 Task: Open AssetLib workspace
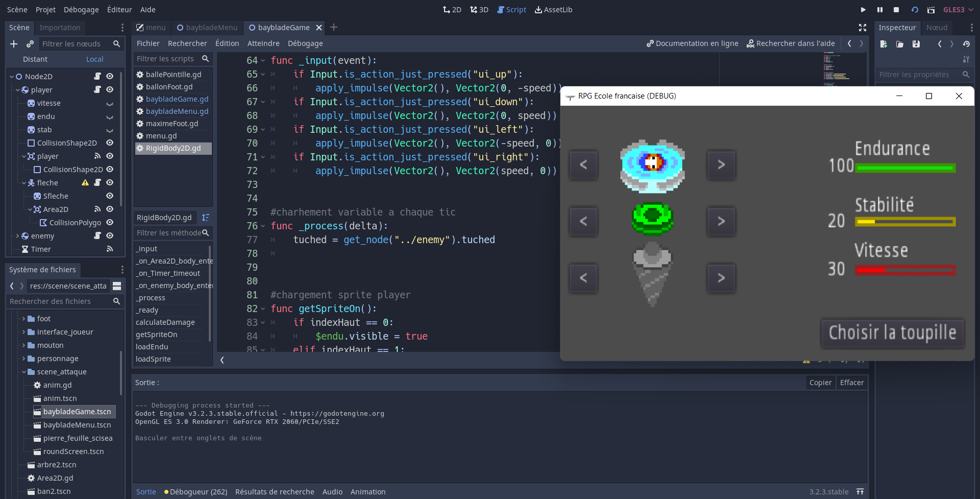(x=553, y=10)
